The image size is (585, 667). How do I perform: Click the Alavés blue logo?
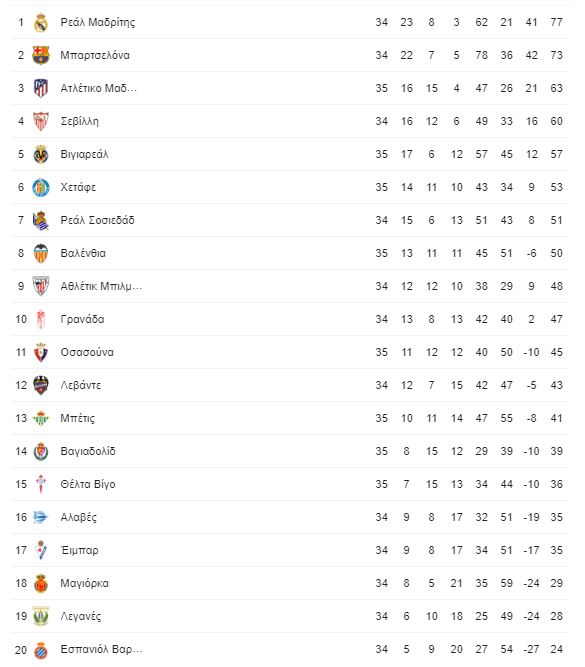pyautogui.click(x=41, y=517)
